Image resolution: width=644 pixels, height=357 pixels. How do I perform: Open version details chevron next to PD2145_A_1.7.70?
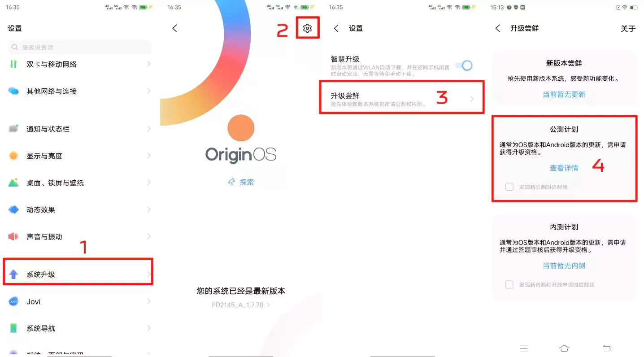pyautogui.click(x=269, y=305)
